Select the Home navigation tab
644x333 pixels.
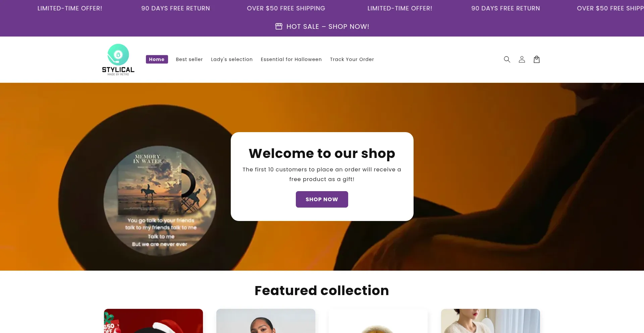(157, 59)
